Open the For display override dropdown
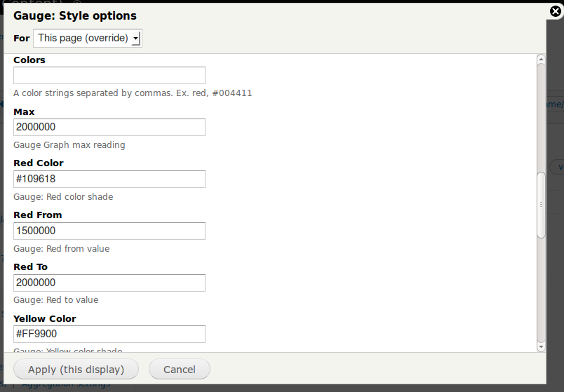This screenshot has height=392, width=564. coord(88,38)
